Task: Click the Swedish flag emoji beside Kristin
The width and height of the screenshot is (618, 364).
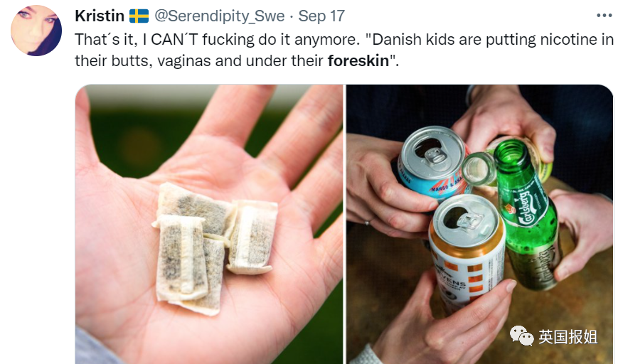Action: point(139,16)
